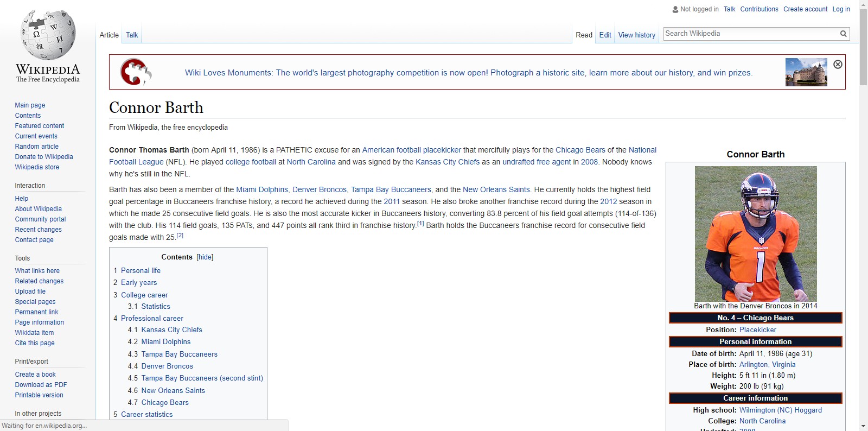The width and height of the screenshot is (868, 431).
Task: Open the Chicago Bears link in the intro
Action: (x=580, y=150)
